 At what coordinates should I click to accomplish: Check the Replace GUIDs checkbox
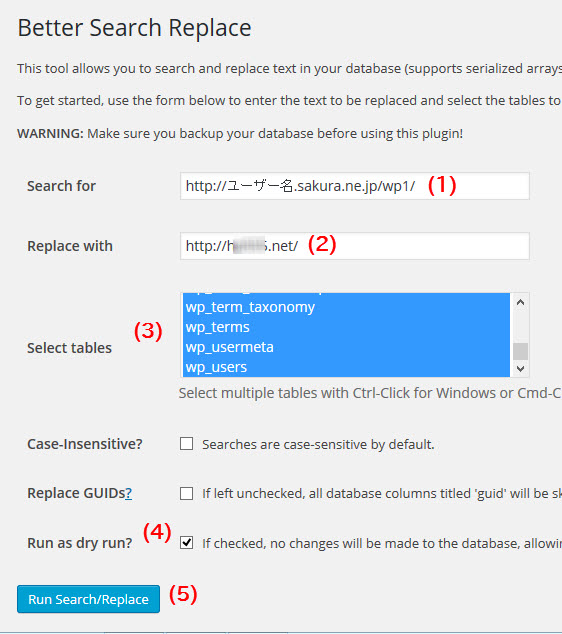click(x=186, y=493)
